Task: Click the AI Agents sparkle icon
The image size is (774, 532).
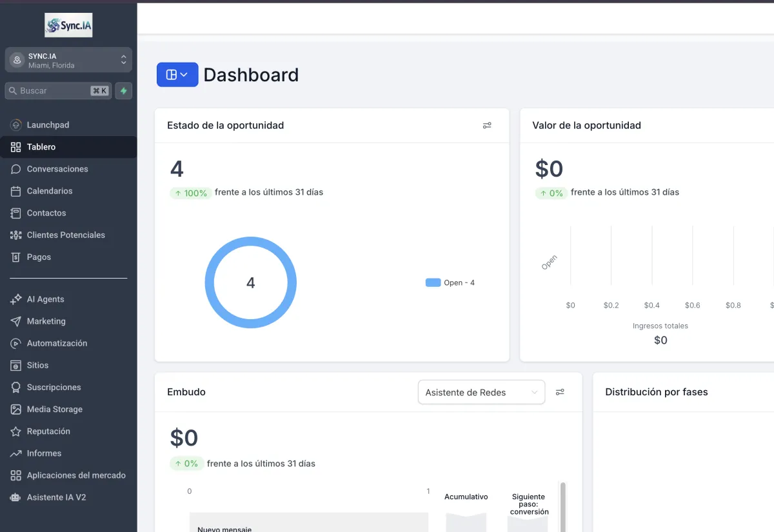Action: 16,299
